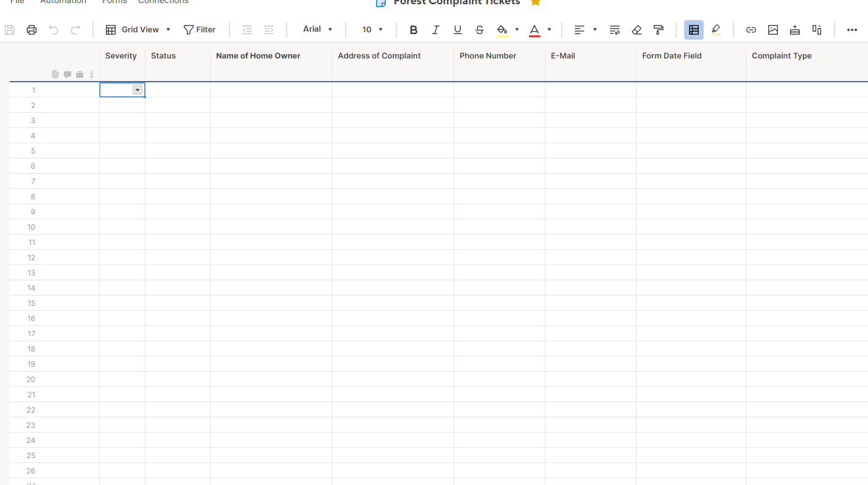This screenshot has height=485, width=868.
Task: Undo the last action
Action: point(54,30)
